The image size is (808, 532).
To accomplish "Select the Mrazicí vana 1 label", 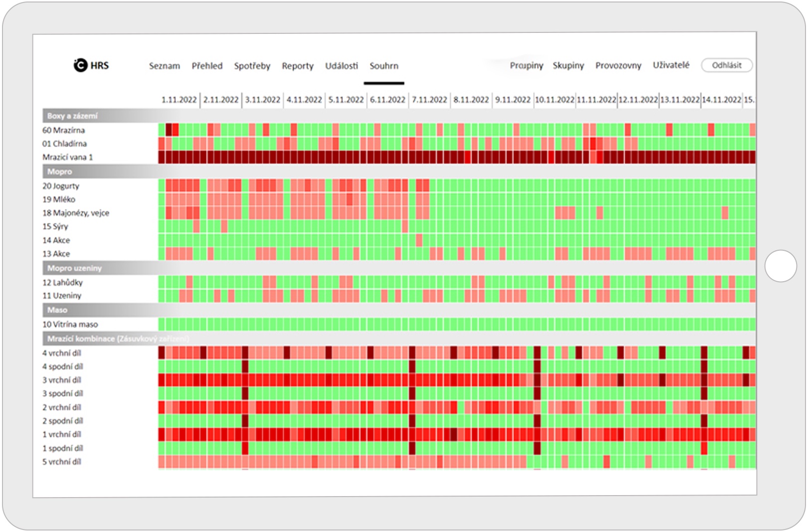I will (67, 157).
